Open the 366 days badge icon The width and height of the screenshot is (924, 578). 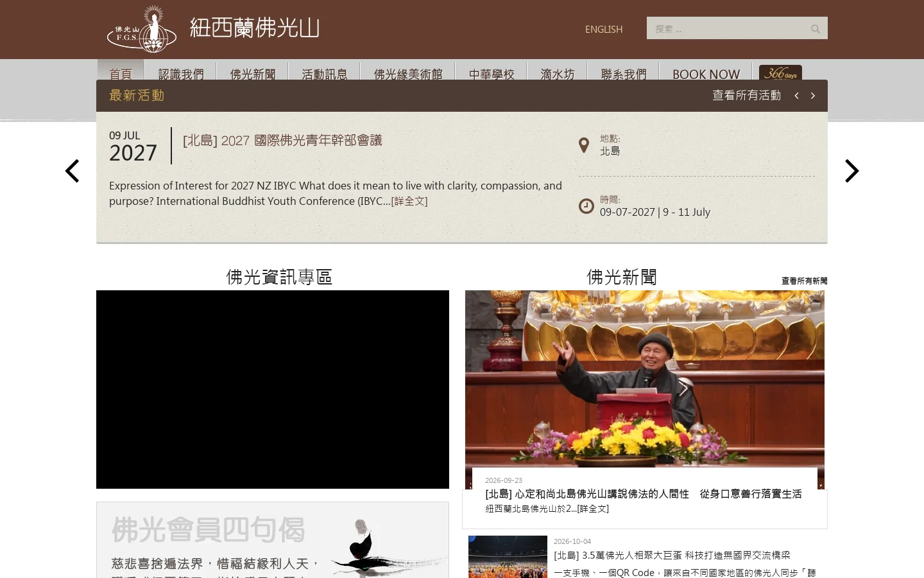click(780, 73)
